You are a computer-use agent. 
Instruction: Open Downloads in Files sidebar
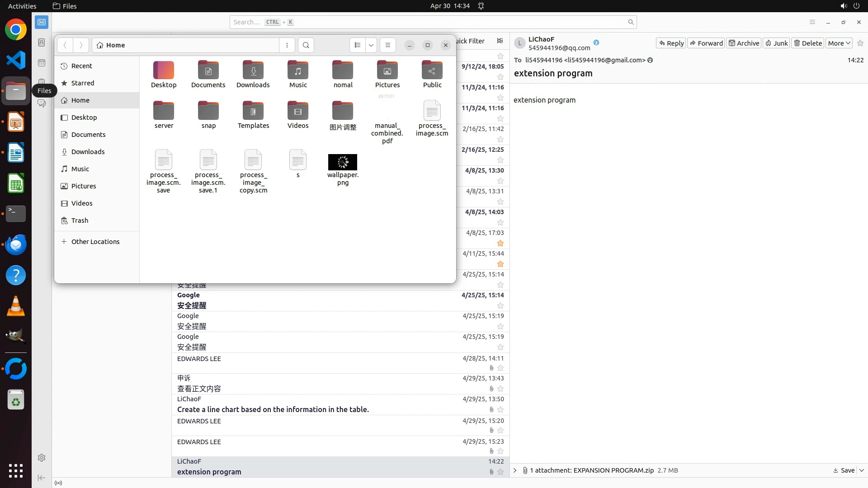[x=88, y=152]
